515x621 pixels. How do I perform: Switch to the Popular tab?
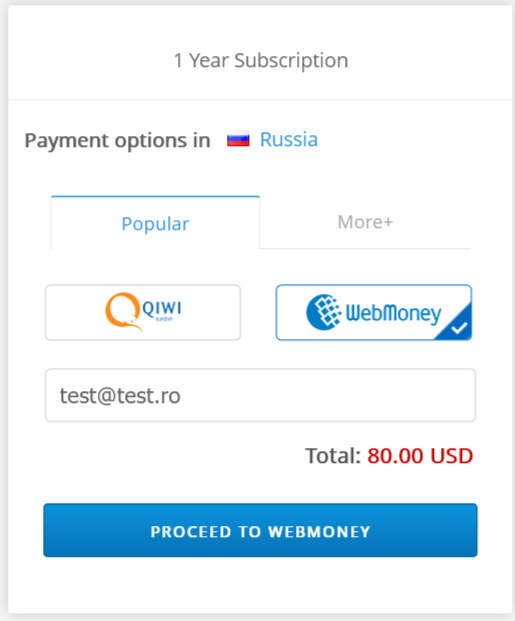[155, 223]
